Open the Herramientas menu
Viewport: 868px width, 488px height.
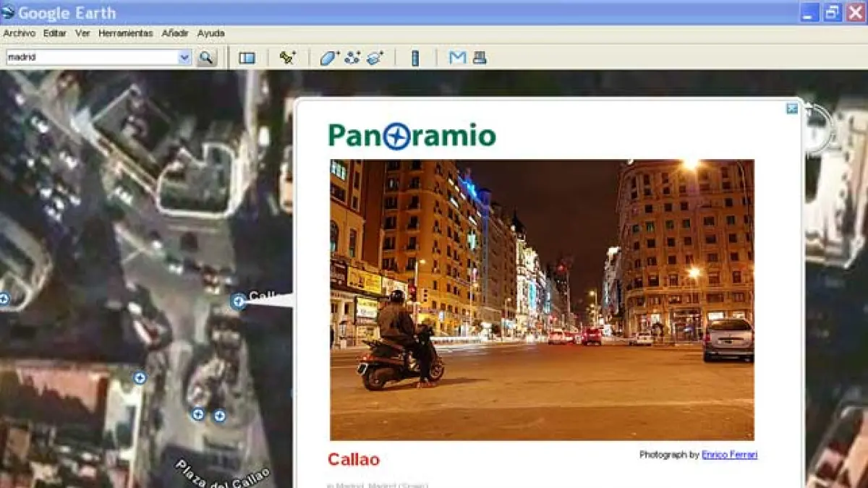click(125, 33)
